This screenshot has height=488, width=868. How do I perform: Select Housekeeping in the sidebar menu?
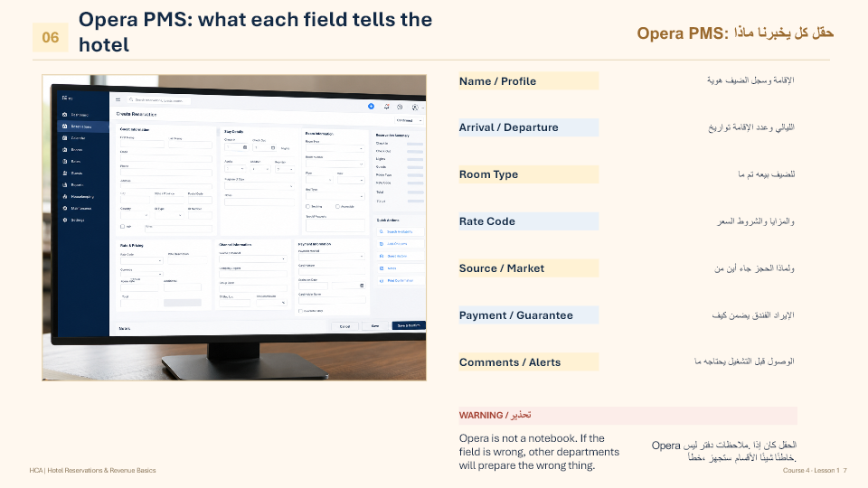coord(83,196)
